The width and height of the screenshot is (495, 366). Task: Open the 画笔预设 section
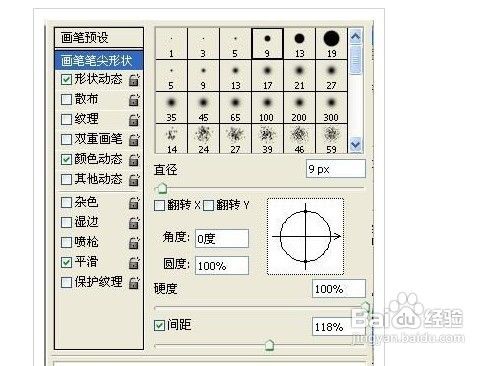coord(99,37)
